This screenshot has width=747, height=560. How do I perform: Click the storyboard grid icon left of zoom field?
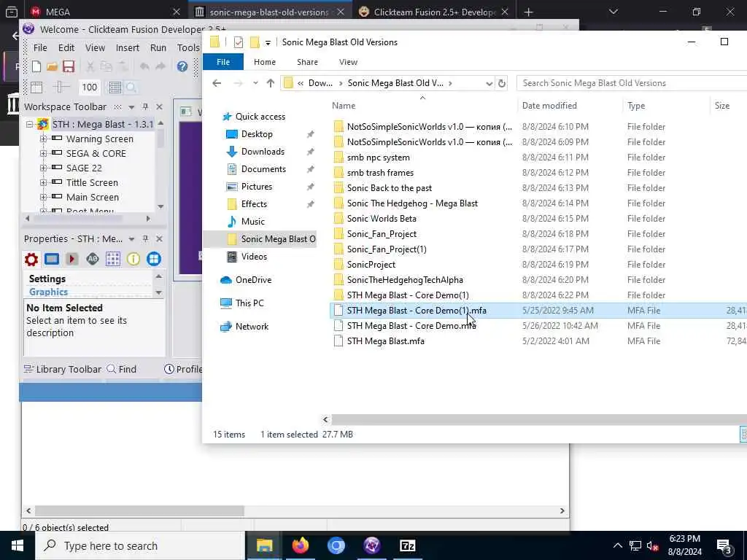coord(36,87)
